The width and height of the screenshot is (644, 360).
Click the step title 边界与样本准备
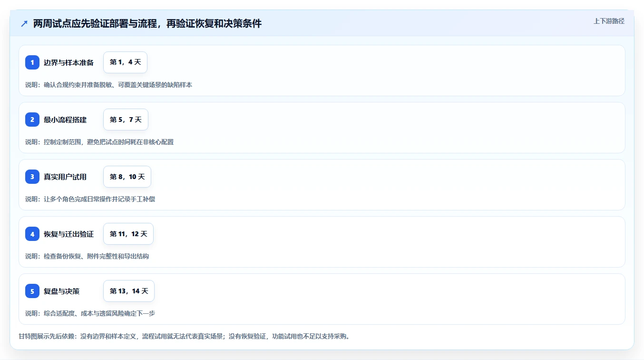[x=68, y=62]
